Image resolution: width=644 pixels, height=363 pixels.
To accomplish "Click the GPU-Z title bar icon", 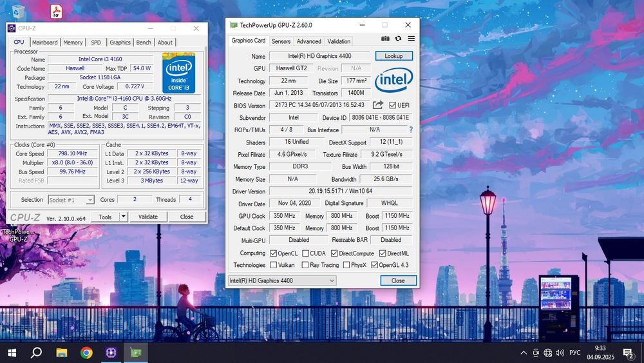I will (234, 25).
